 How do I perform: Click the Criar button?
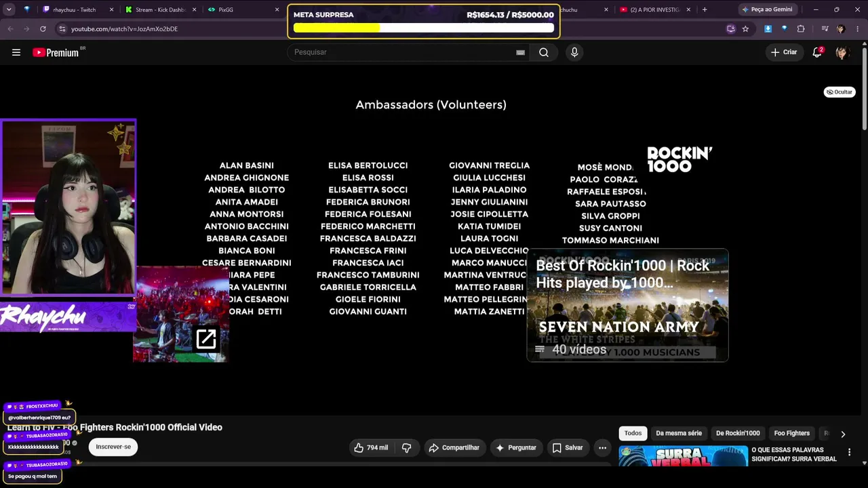point(784,52)
